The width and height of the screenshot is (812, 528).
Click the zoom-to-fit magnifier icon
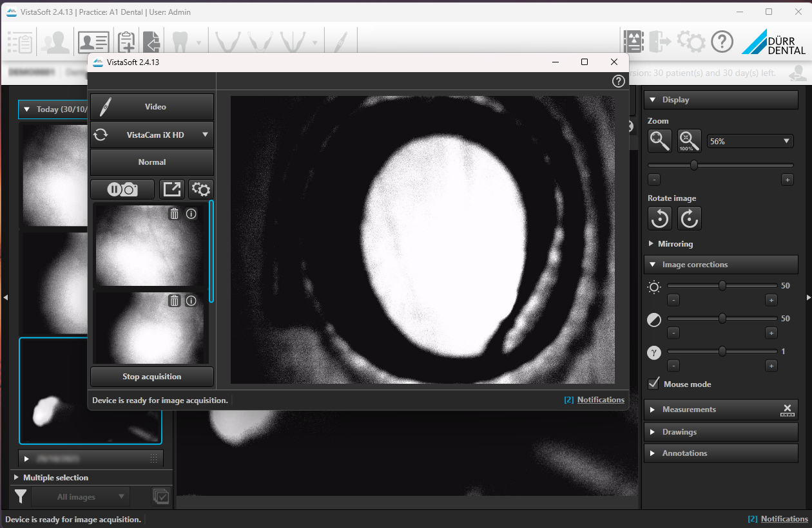pos(659,141)
